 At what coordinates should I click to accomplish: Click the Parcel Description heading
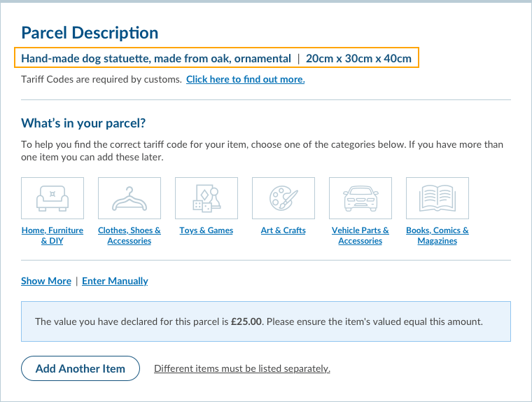(90, 32)
